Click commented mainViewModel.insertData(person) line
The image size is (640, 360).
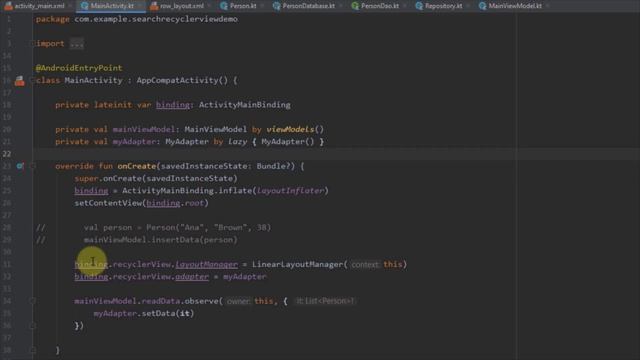pos(160,240)
